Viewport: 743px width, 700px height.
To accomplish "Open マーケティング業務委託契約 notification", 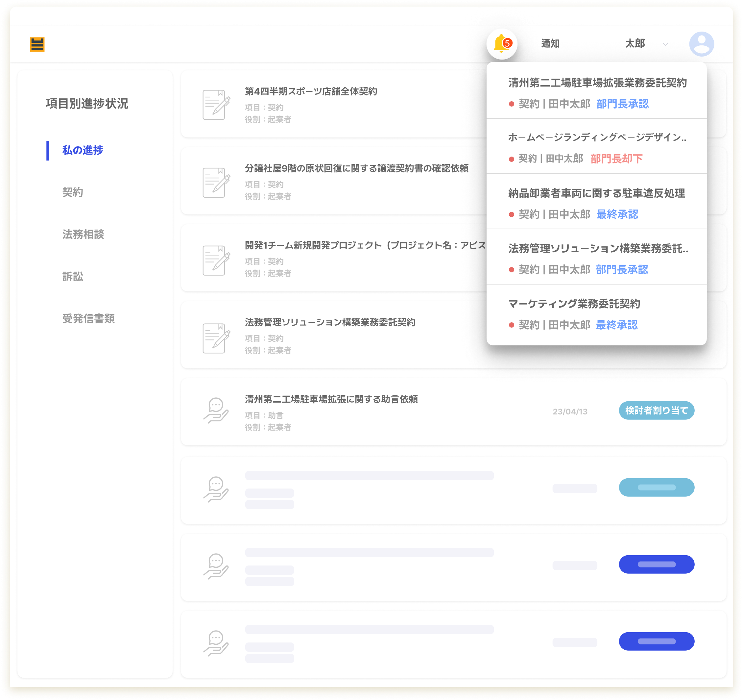I will tap(574, 304).
